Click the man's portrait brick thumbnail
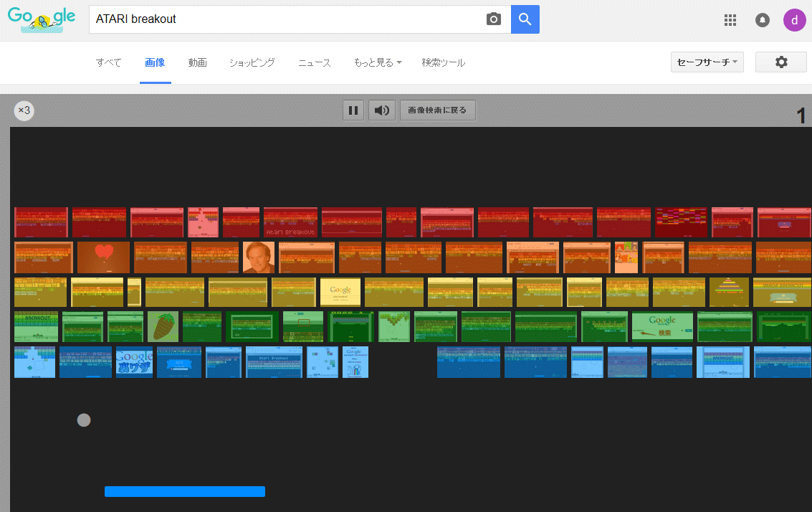812x512 pixels. pyautogui.click(x=259, y=257)
